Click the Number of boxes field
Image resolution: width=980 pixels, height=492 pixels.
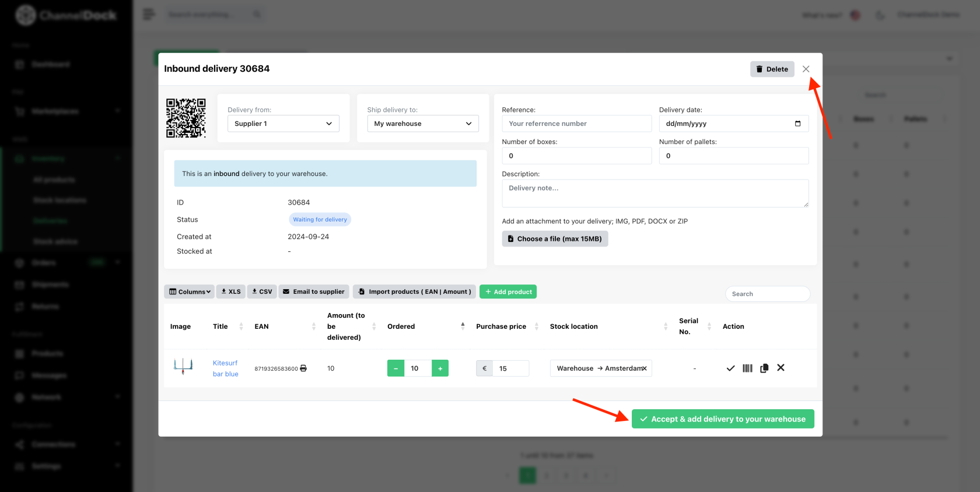(x=576, y=156)
